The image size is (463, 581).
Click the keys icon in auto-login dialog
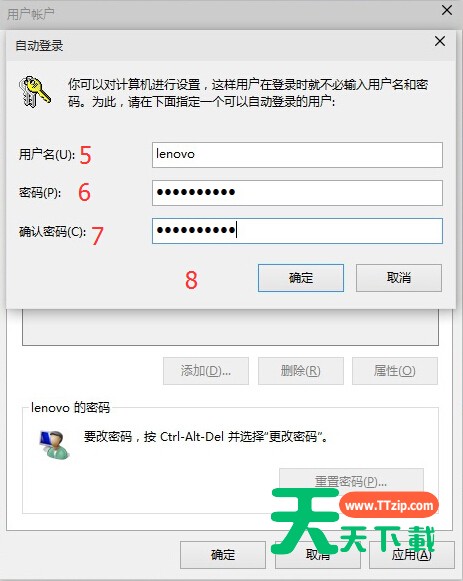pyautogui.click(x=34, y=92)
